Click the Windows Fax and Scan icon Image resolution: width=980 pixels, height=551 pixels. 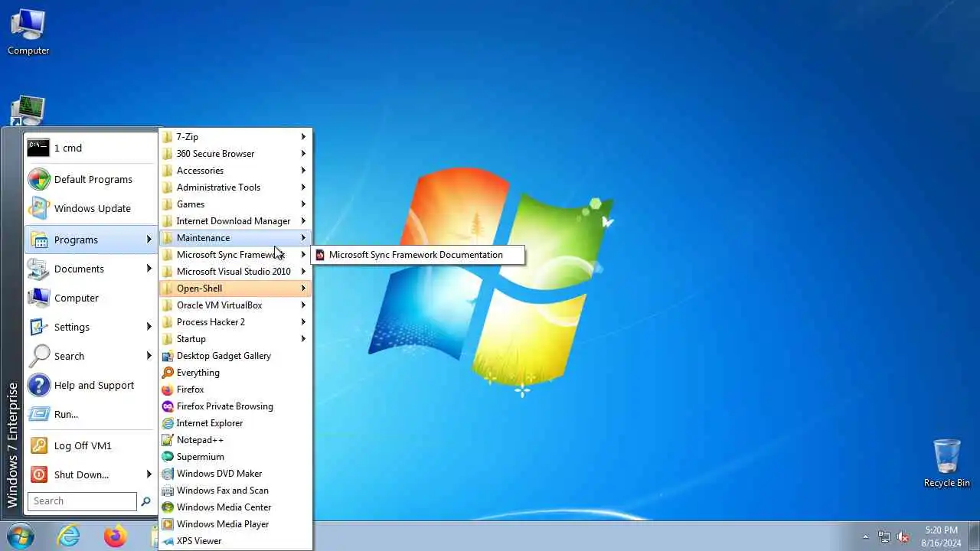coord(168,491)
